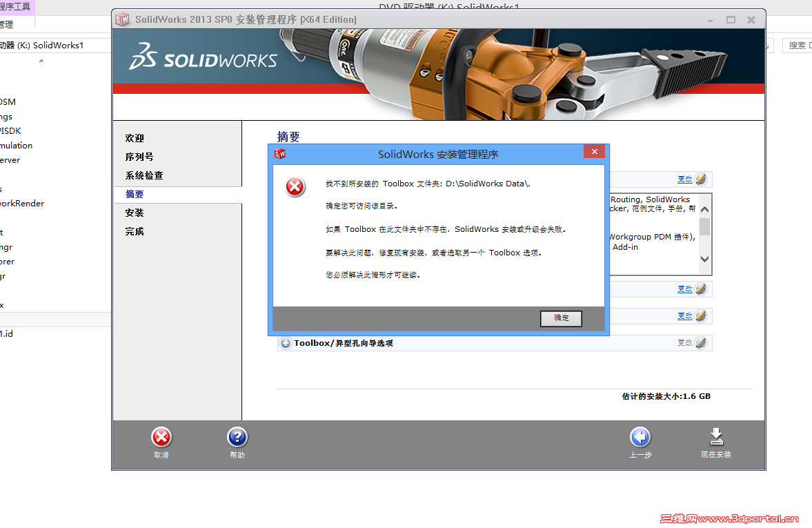Click the pencil edit icon in the Toolbox/异型孔向导选项 row

701,343
